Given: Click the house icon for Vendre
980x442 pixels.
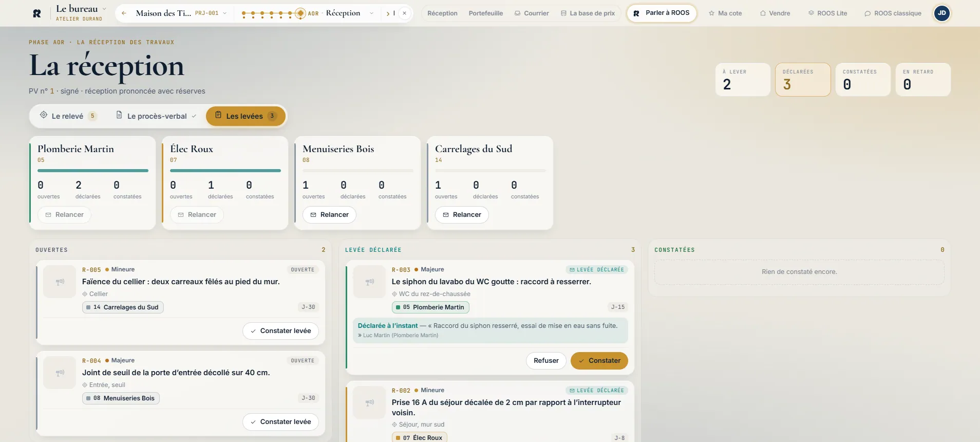Looking at the screenshot, I should click(x=763, y=13).
